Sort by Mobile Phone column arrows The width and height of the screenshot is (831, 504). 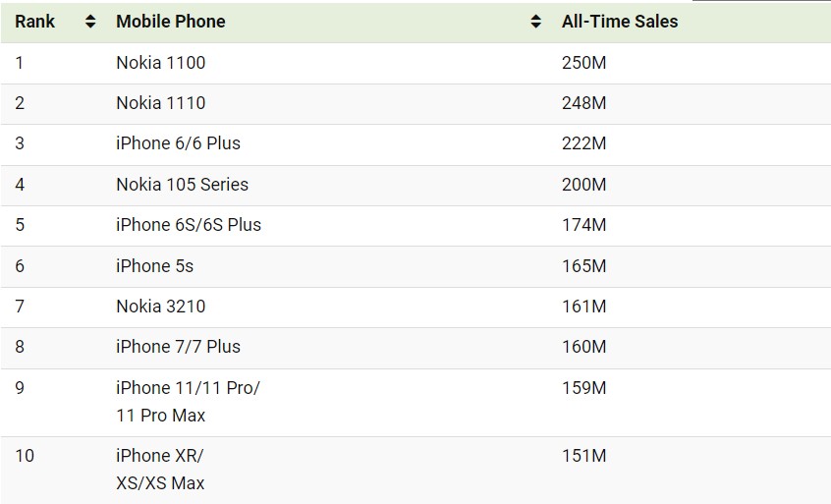pyautogui.click(x=535, y=22)
